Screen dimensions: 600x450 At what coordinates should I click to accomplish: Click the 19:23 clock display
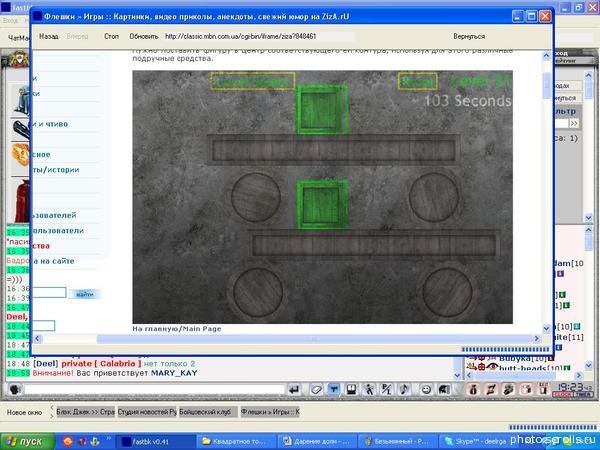[x=572, y=388]
